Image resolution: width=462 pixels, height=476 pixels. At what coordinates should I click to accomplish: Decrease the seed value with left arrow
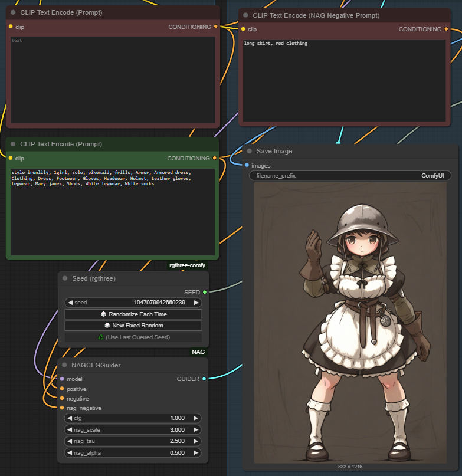click(x=70, y=303)
